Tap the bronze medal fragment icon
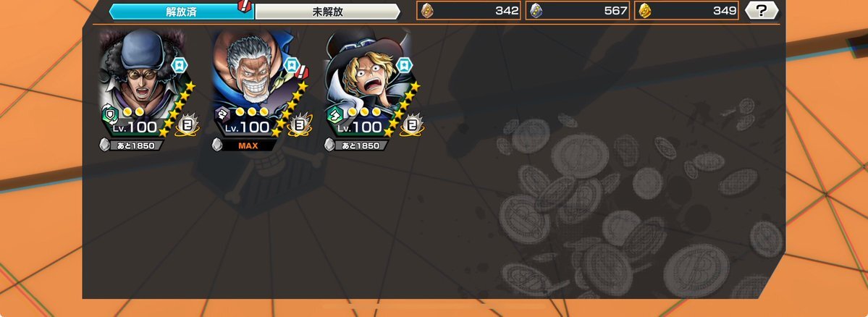 427,11
